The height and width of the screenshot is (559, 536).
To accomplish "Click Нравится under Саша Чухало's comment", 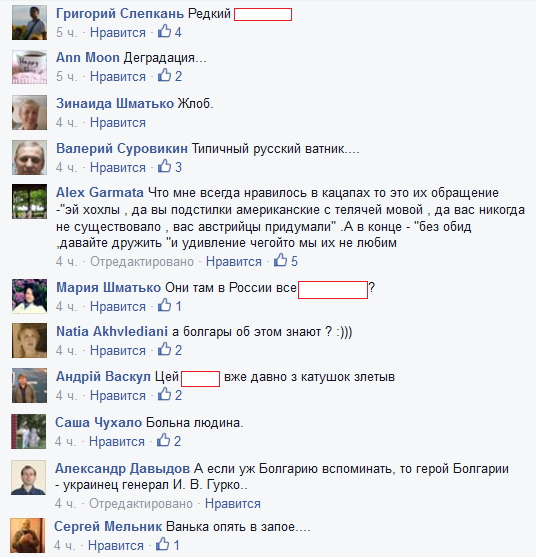I will click(x=117, y=442).
